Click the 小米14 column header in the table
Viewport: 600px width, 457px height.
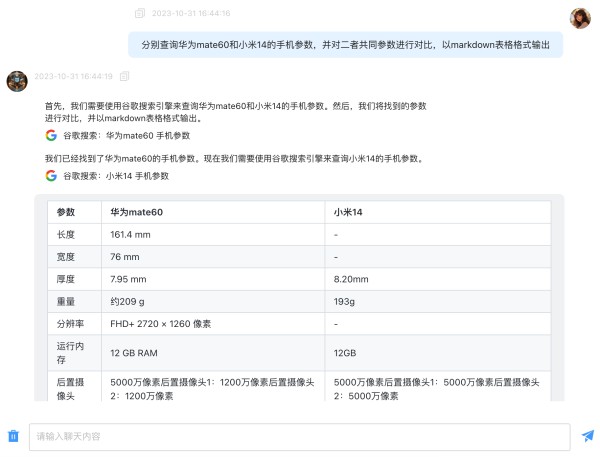coord(350,212)
